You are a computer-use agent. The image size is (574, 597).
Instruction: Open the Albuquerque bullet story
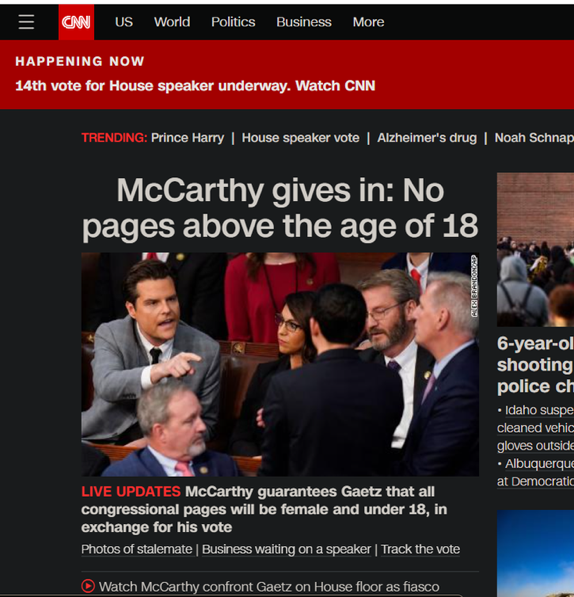pyautogui.click(x=536, y=472)
